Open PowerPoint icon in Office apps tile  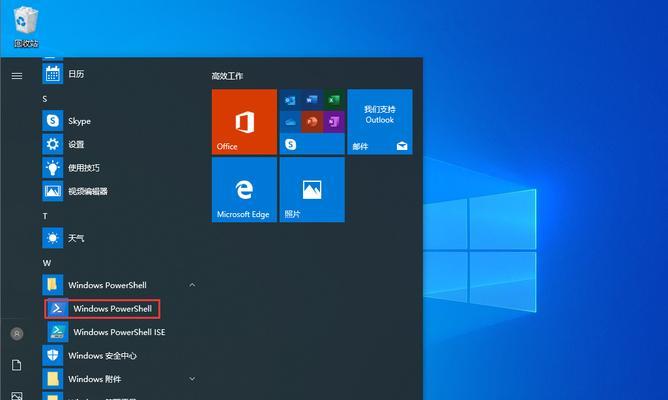tap(312, 122)
